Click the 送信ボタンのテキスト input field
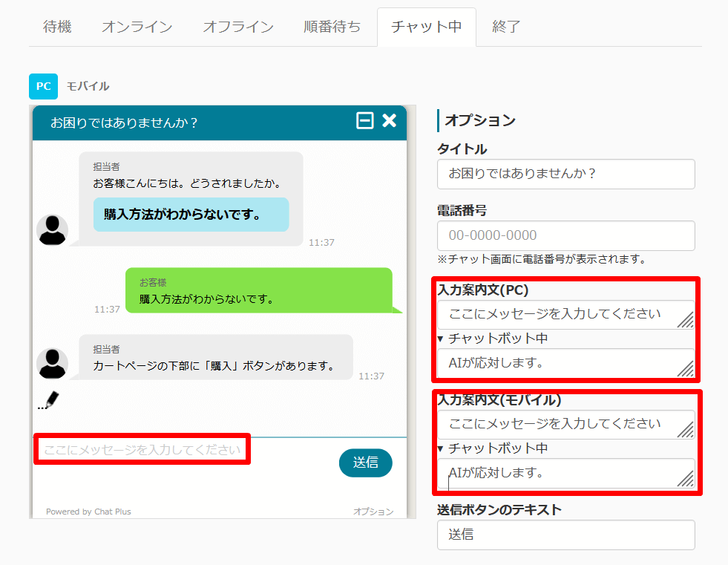This screenshot has height=565, width=728. [566, 535]
